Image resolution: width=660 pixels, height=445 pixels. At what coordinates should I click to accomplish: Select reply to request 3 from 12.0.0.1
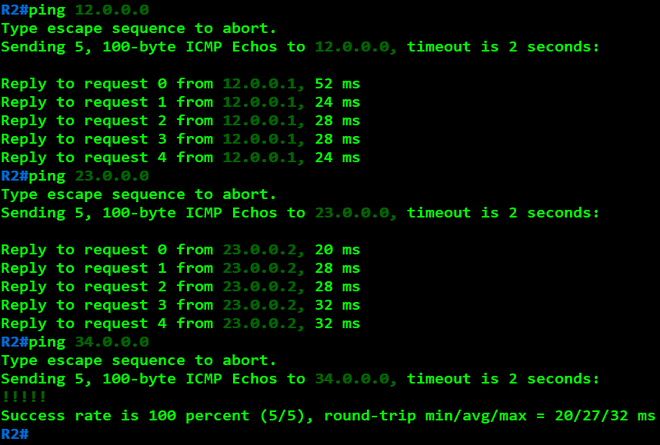pos(180,139)
